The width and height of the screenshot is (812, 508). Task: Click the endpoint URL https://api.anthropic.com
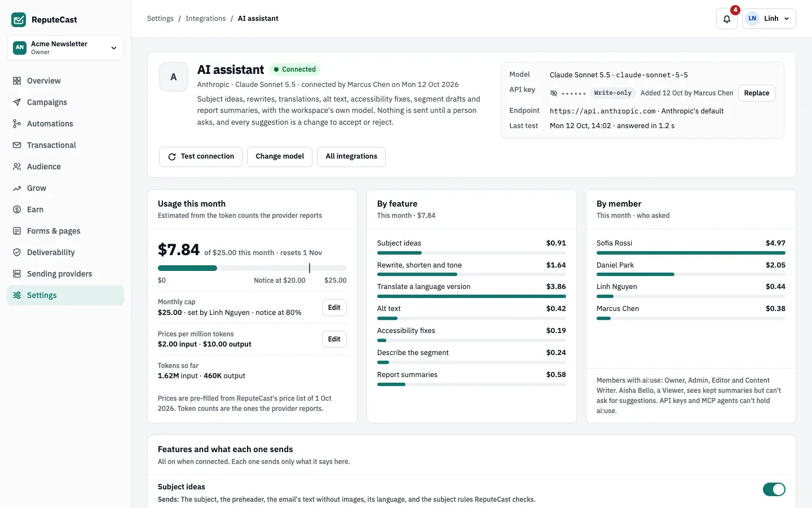click(x=603, y=111)
